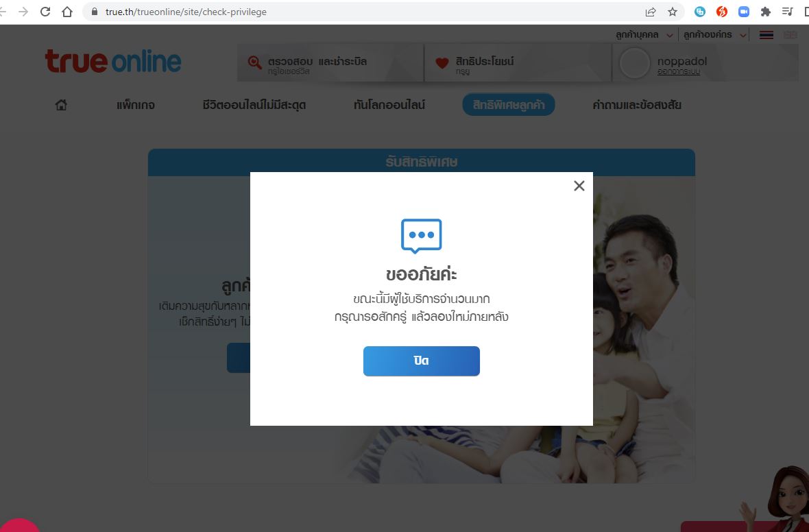
Task: Go to browser home page icon
Action: tap(67, 12)
